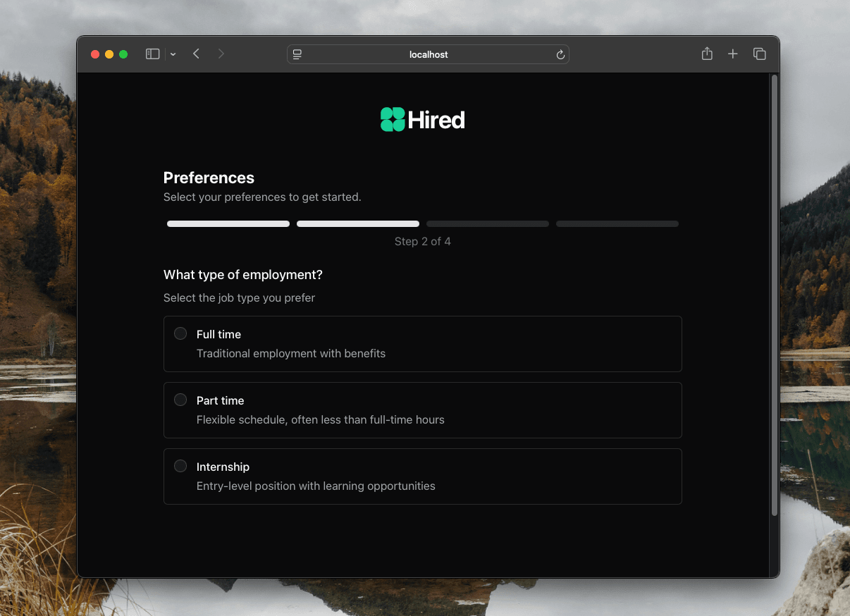Click the Preferences heading
This screenshot has width=850, height=616.
[x=209, y=178]
